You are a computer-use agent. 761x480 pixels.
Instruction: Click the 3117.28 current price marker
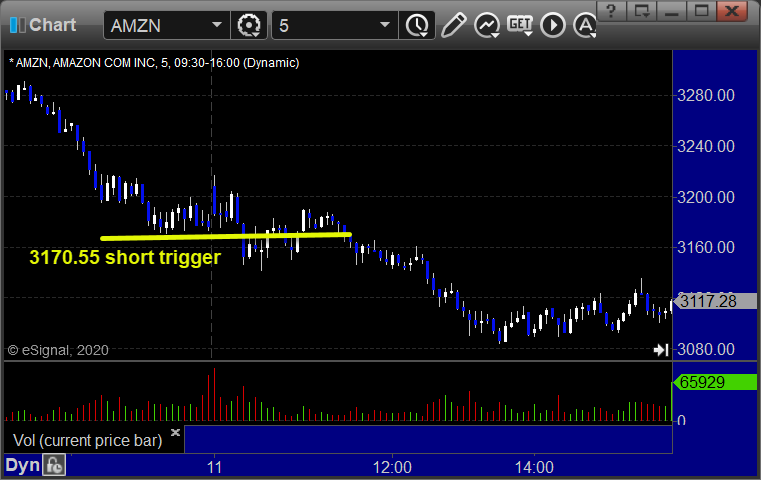coord(715,301)
